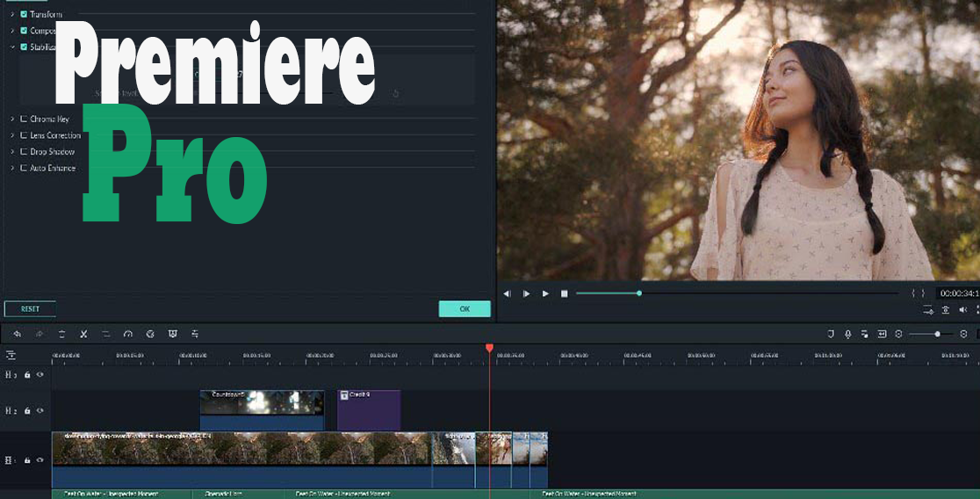Select the scissors split tool
980x499 pixels.
point(83,335)
